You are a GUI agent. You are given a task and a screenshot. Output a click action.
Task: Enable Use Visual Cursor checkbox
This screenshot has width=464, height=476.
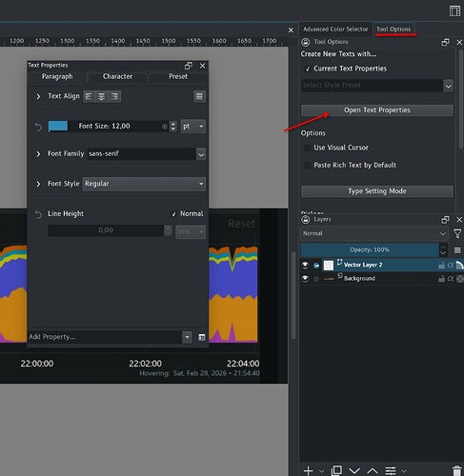coord(308,148)
